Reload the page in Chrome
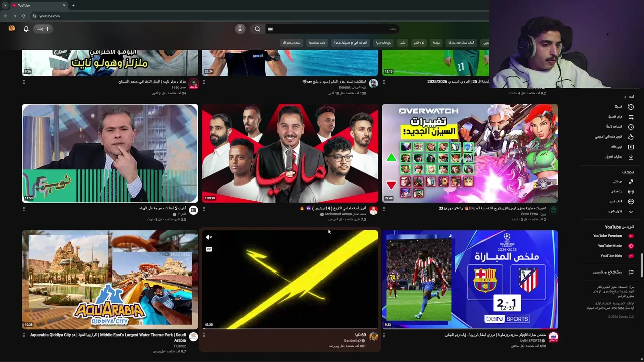This screenshot has height=362, width=644. (24, 16)
